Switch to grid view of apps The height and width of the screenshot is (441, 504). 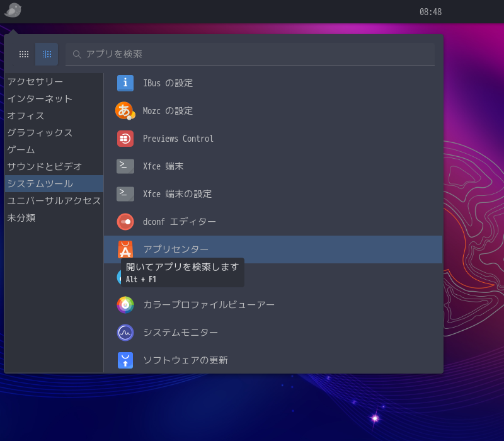pos(24,54)
